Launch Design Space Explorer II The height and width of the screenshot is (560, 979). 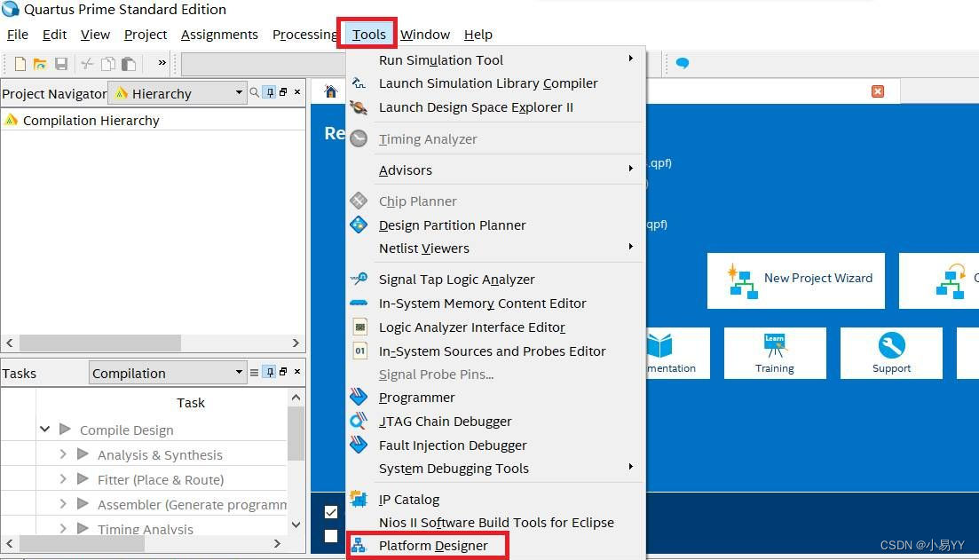coord(496,107)
